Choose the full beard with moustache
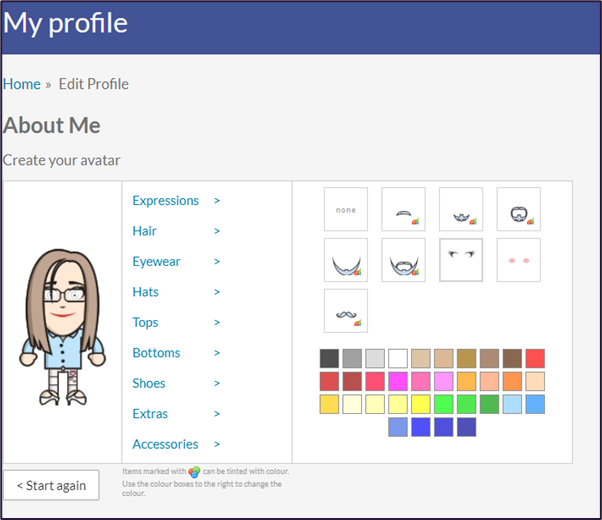Image resolution: width=602 pixels, height=520 pixels. [x=403, y=260]
